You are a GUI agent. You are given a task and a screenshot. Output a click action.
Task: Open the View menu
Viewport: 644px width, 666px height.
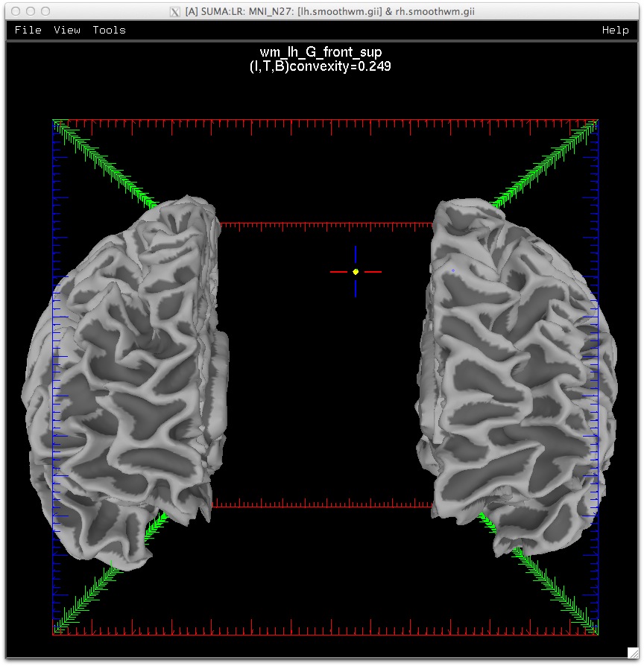click(67, 30)
